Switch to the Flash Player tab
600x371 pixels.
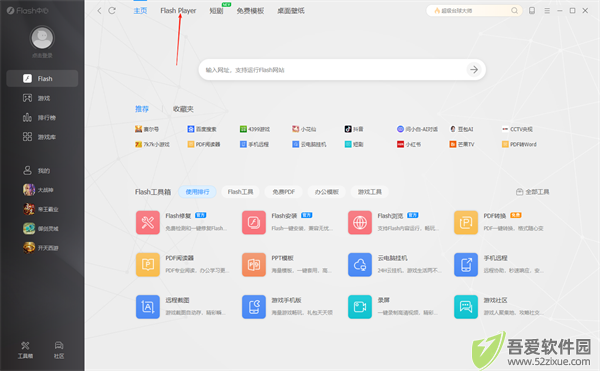tap(178, 11)
